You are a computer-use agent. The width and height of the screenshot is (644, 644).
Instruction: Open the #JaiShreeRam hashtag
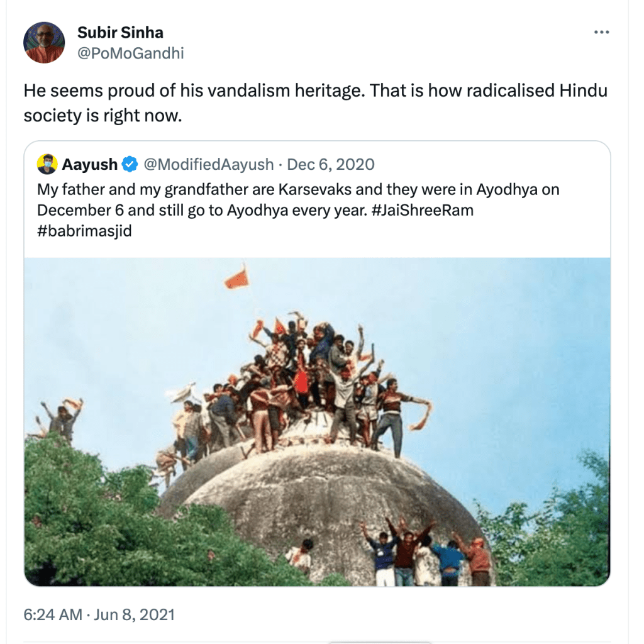point(419,210)
